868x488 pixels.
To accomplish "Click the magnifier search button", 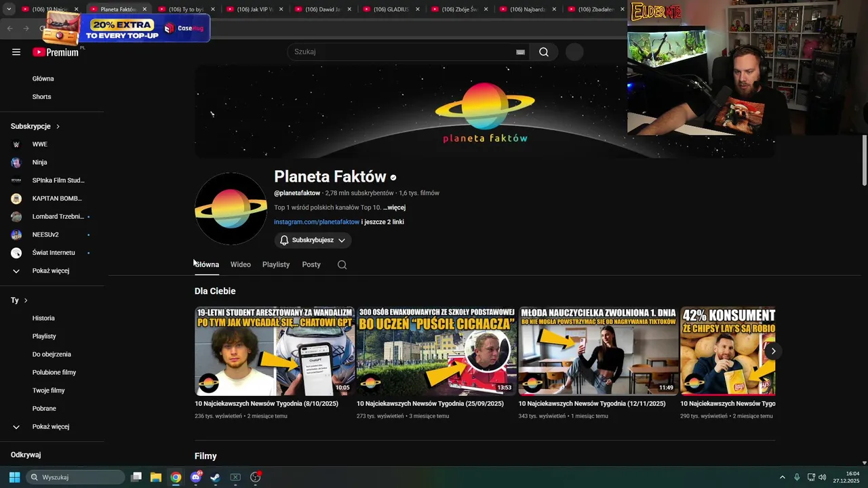I will [x=544, y=52].
